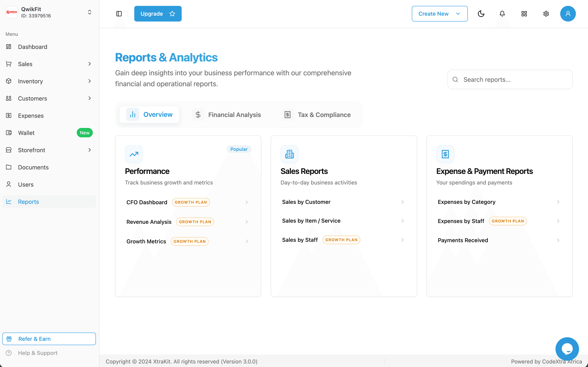Toggle dark mode with the moon icon
Screen dimensions: 588x367
(481, 13)
